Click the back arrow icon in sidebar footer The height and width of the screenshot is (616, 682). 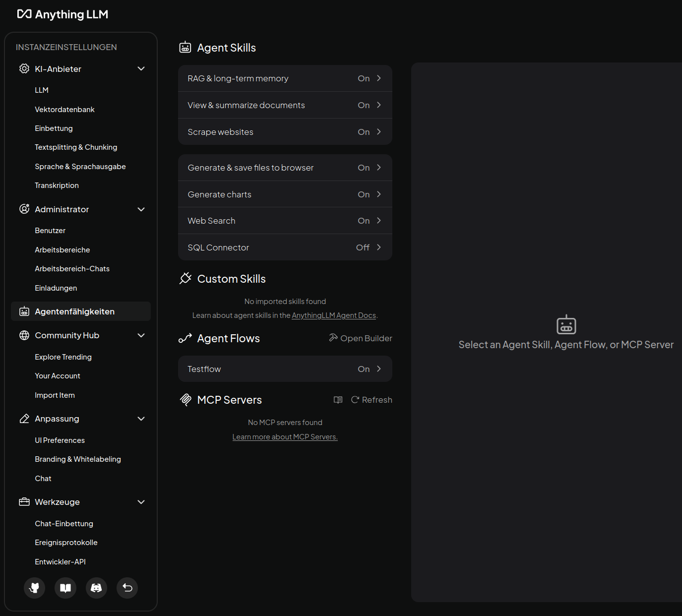[127, 588]
